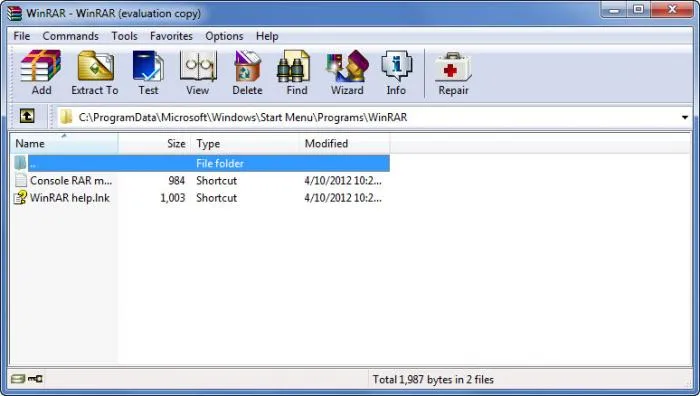Image resolution: width=700 pixels, height=396 pixels.
Task: Open the File menu
Action: (21, 36)
